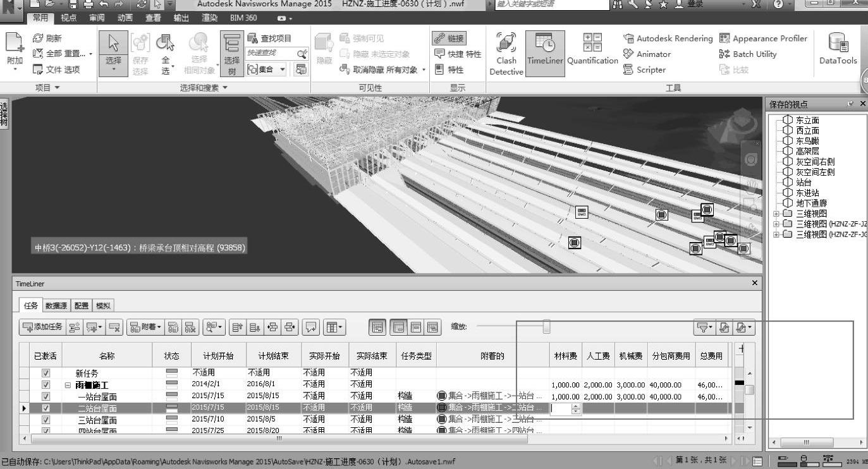Click the 材料费 stepper in selected row
The image size is (868, 469).
coord(575,409)
